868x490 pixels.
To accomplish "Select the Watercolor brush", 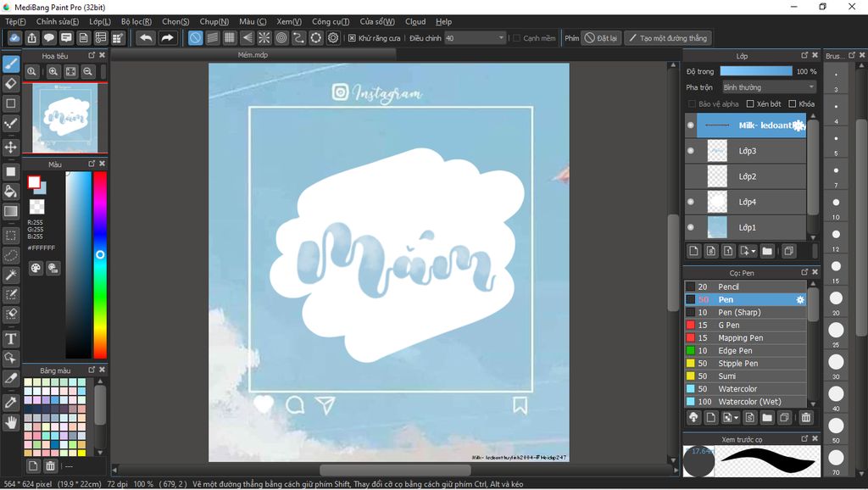I will (746, 388).
